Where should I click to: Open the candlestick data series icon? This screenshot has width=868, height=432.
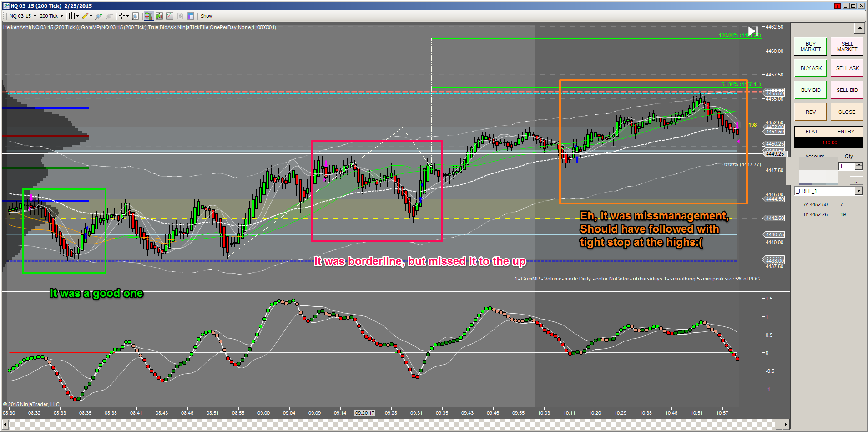coord(159,16)
